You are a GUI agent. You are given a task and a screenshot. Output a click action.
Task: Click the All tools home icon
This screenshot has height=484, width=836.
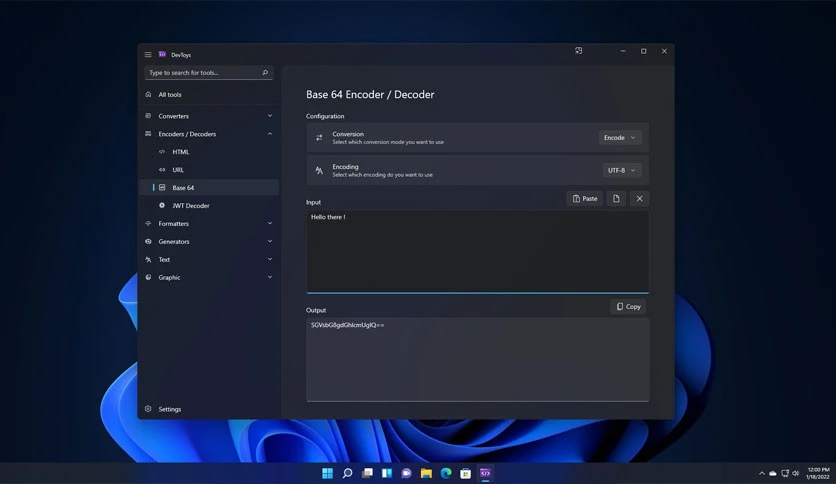[148, 94]
